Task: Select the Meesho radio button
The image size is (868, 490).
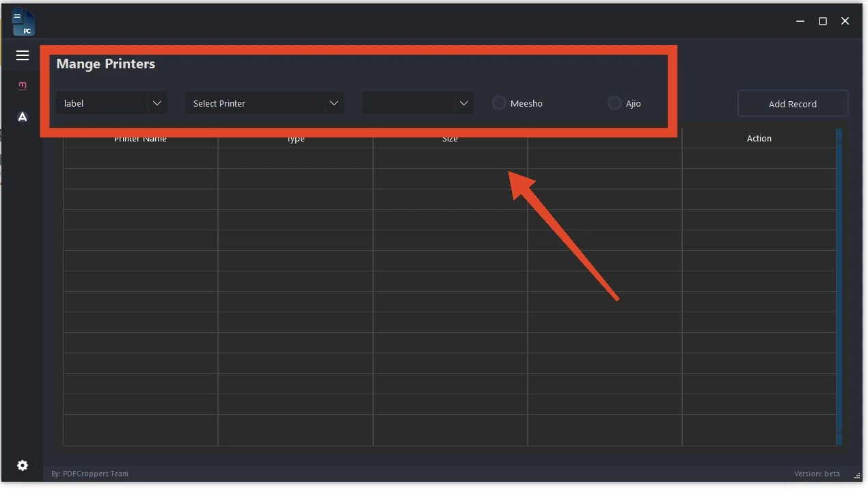Action: coord(500,103)
